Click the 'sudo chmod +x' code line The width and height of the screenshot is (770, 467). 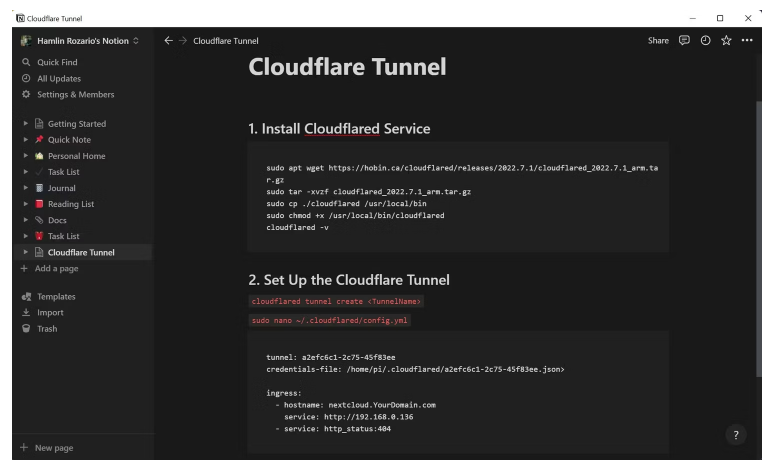(355, 215)
